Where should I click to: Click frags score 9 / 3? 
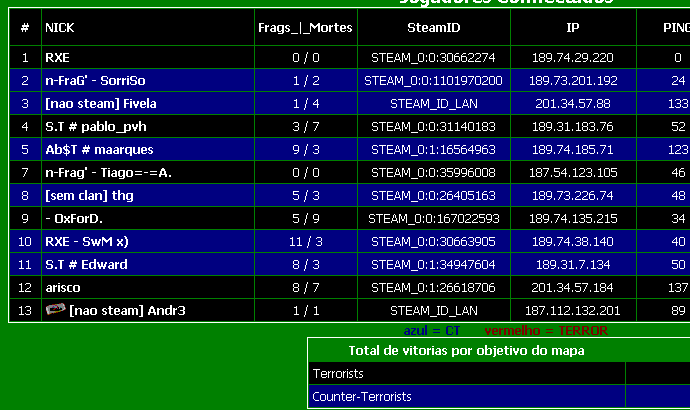[306, 150]
